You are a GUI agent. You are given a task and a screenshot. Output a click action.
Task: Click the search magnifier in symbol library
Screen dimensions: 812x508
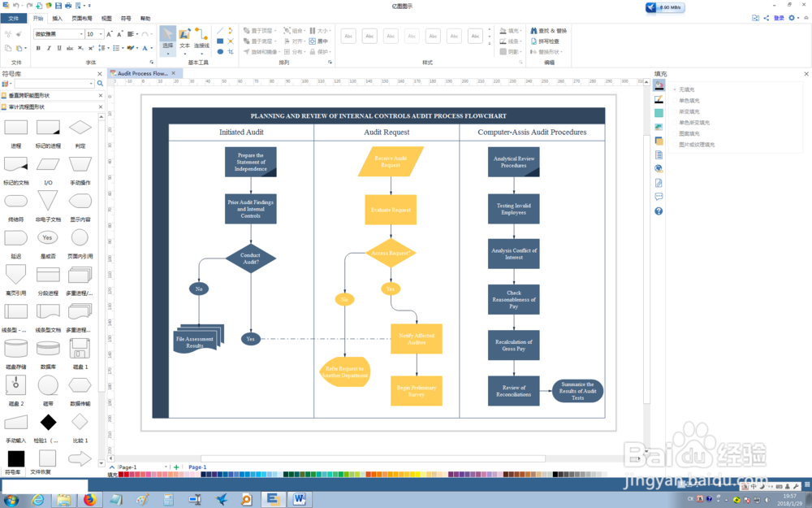click(x=100, y=84)
